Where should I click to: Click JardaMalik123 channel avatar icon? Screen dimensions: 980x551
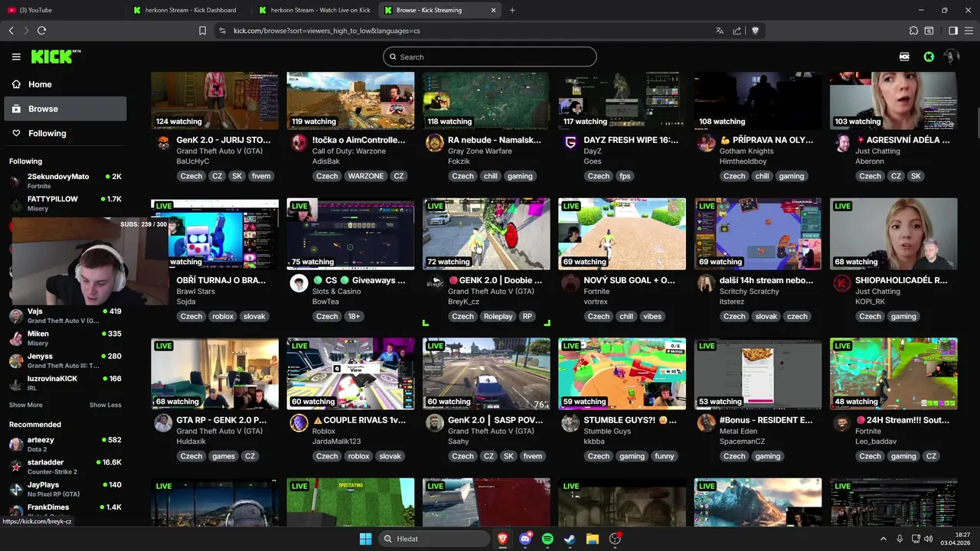[299, 423]
